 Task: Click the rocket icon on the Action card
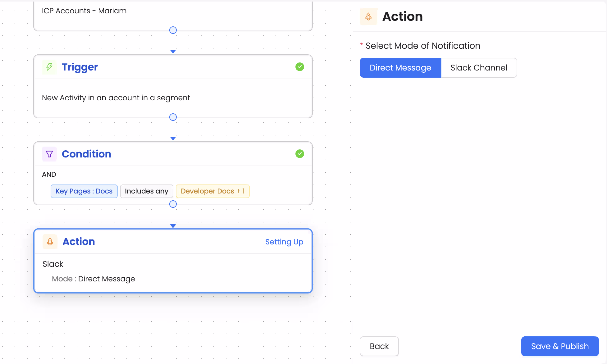coord(50,242)
